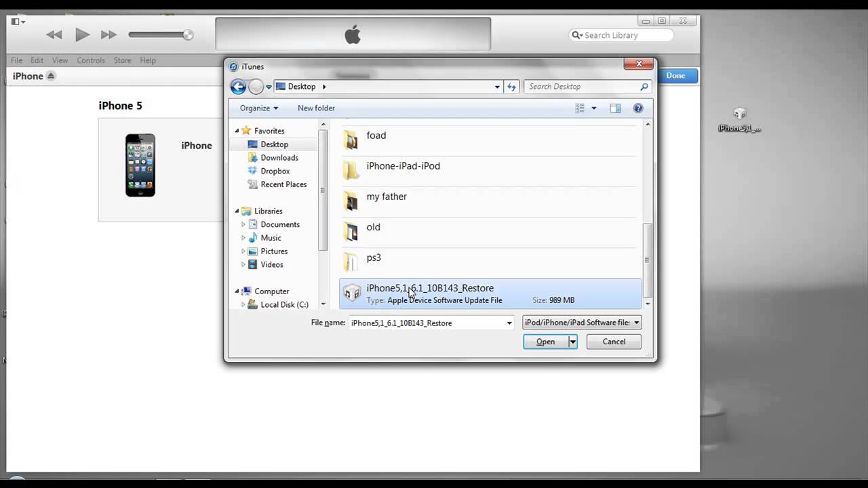Viewport: 868px width, 488px height.
Task: Collapse the Computer tree section
Action: click(237, 291)
